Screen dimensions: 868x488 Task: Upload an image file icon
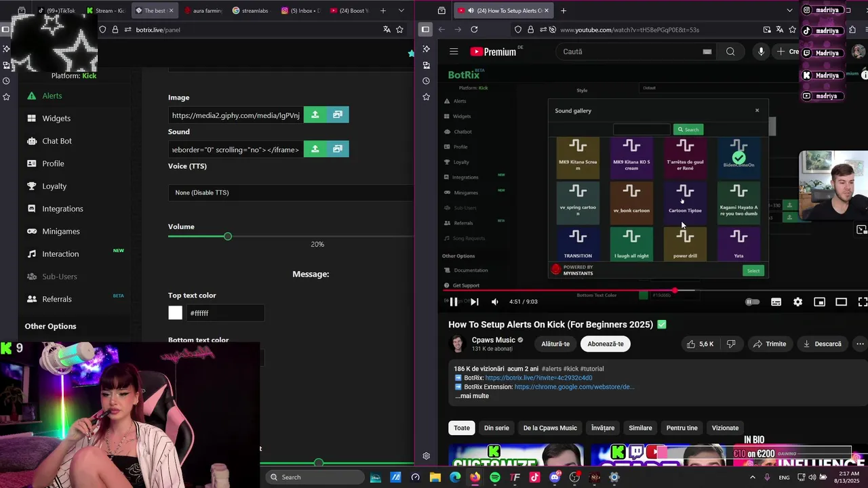315,115
